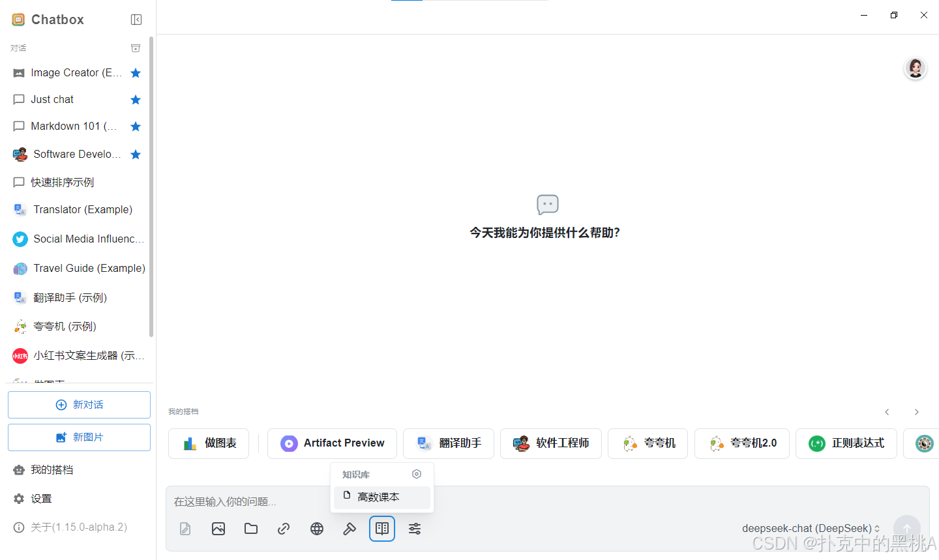Open 我的搭档 in the sidebar
The width and height of the screenshot is (939, 560).
78,470
